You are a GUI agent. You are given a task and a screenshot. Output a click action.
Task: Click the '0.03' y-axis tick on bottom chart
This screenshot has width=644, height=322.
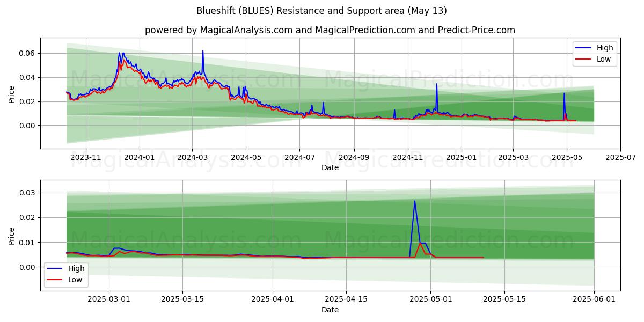[x=28, y=193]
